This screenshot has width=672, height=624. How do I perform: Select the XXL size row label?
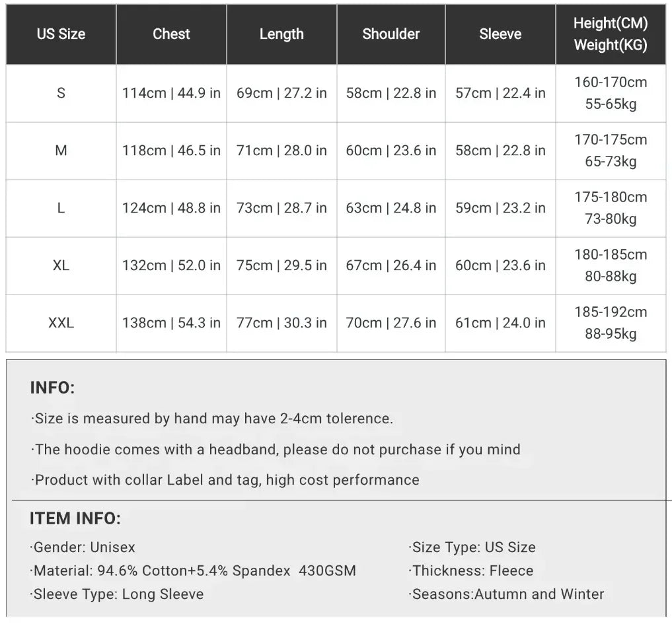pyautogui.click(x=61, y=323)
